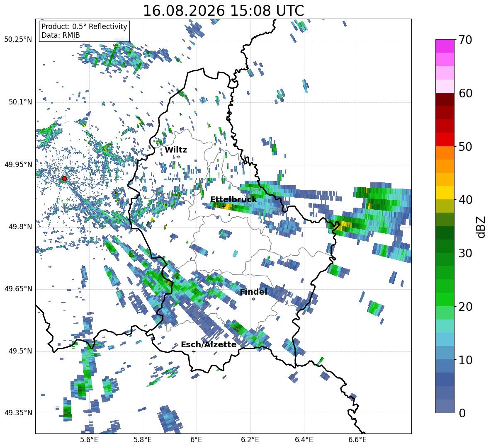Click the red radar site marker

[64, 179]
